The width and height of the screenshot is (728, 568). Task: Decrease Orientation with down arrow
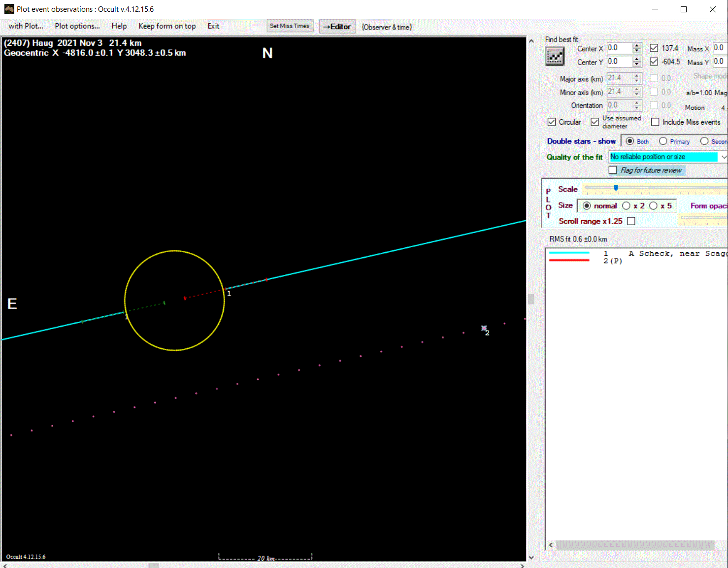(x=637, y=108)
